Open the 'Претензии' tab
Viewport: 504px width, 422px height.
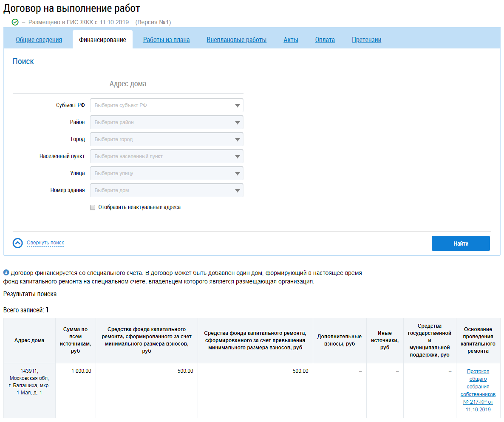366,40
